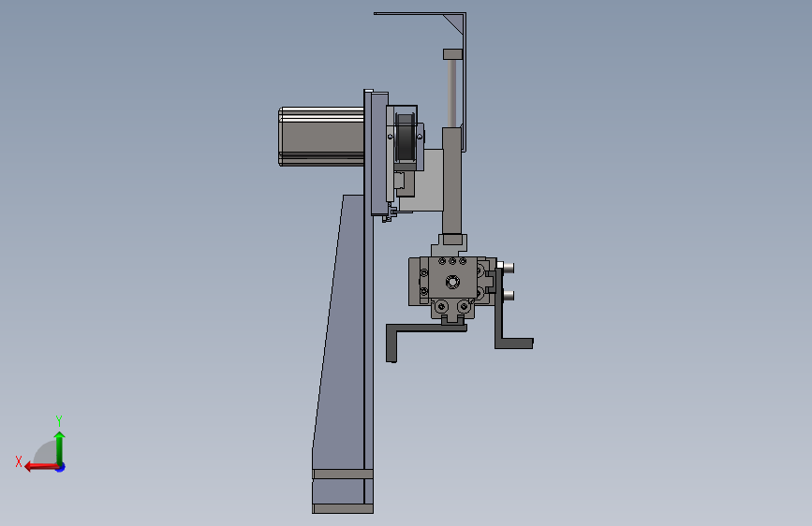This screenshot has height=526, width=812.
Task: Select the black pulley wheel beside the motor plate
Action: 404,138
